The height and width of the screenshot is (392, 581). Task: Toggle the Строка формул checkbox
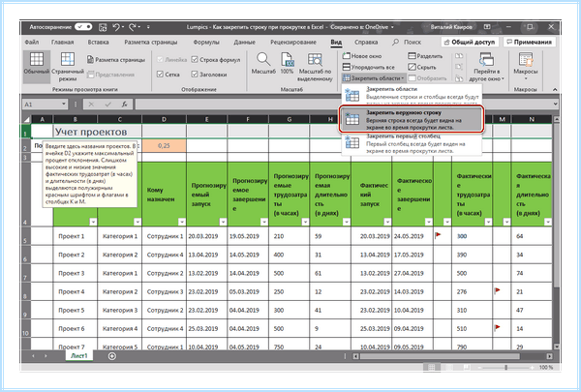(195, 60)
